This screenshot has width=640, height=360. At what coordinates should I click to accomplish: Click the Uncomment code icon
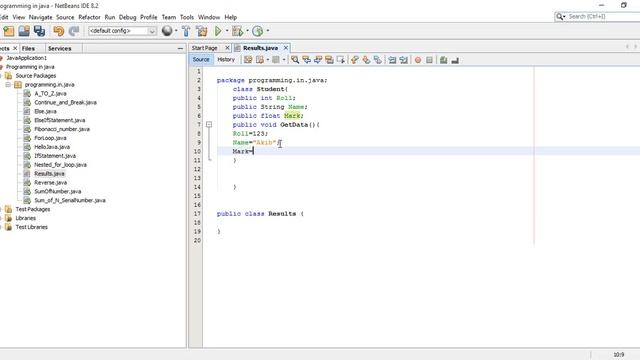pos(455,60)
